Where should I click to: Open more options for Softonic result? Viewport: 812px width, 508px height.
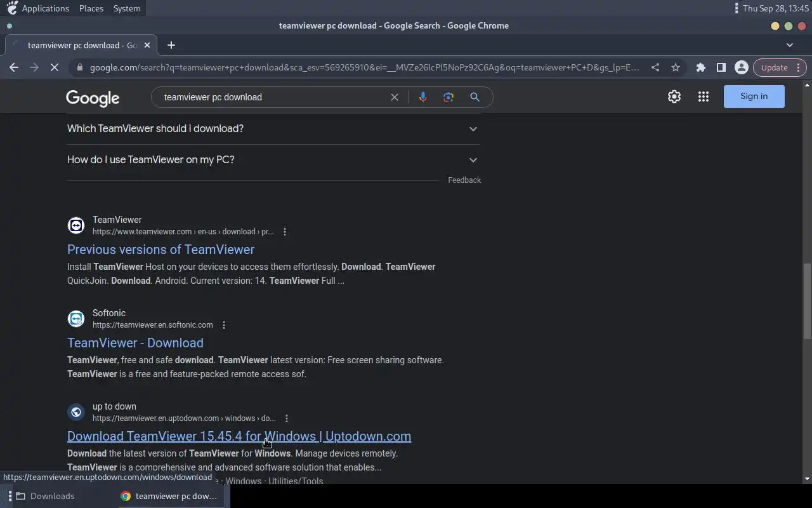click(x=224, y=325)
